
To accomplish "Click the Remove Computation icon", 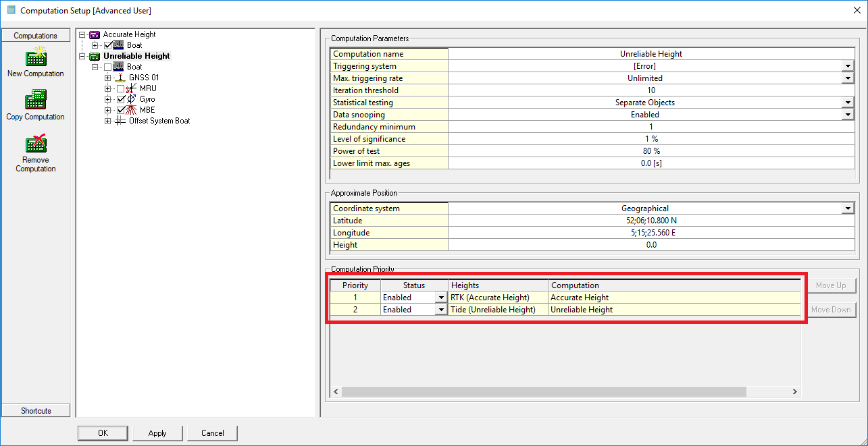I will click(35, 143).
